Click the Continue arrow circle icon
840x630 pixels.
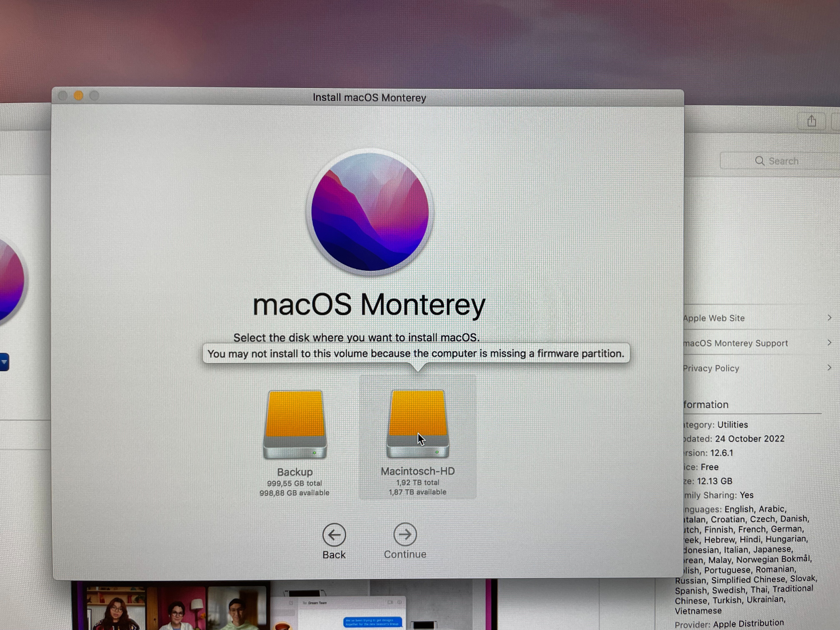405,534
